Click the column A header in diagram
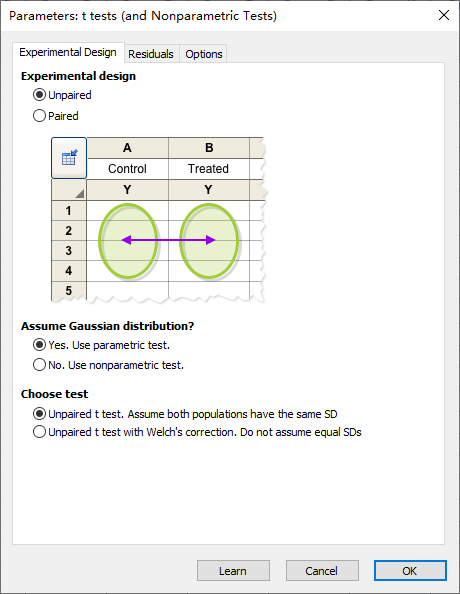The image size is (460, 594). point(128,148)
